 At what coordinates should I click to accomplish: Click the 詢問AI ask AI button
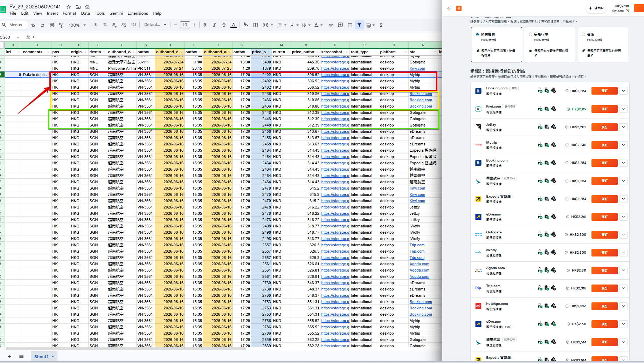(x=596, y=8)
